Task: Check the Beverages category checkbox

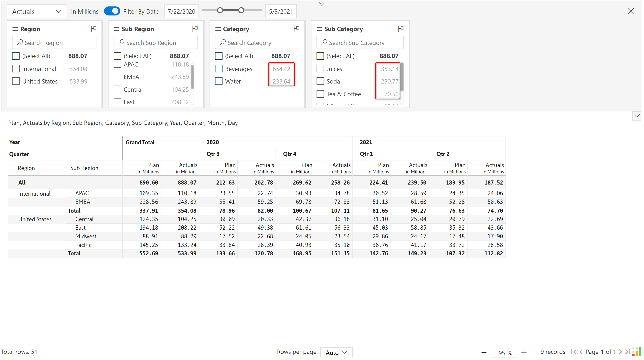Action: (x=219, y=69)
